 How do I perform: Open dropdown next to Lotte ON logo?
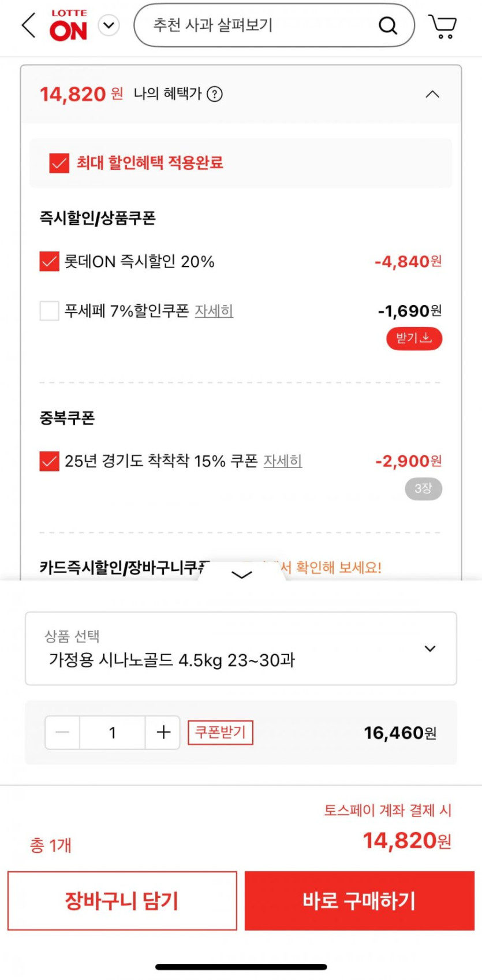tap(109, 25)
